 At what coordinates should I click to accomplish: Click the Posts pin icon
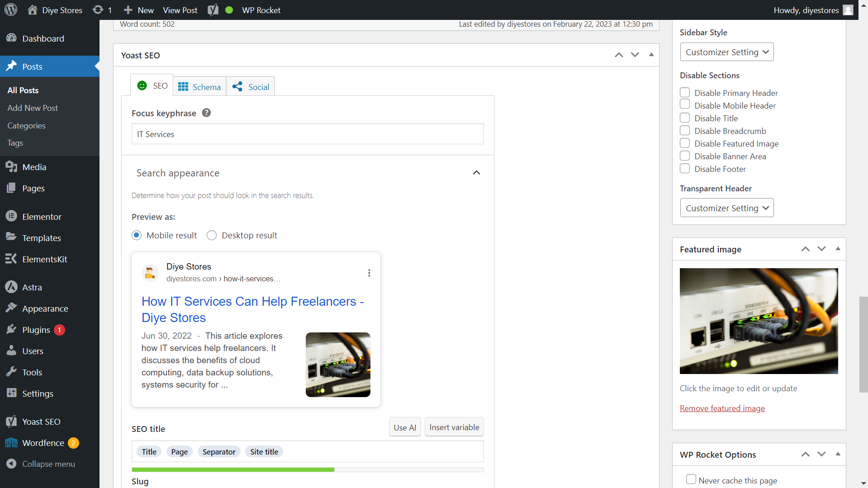pyautogui.click(x=11, y=66)
